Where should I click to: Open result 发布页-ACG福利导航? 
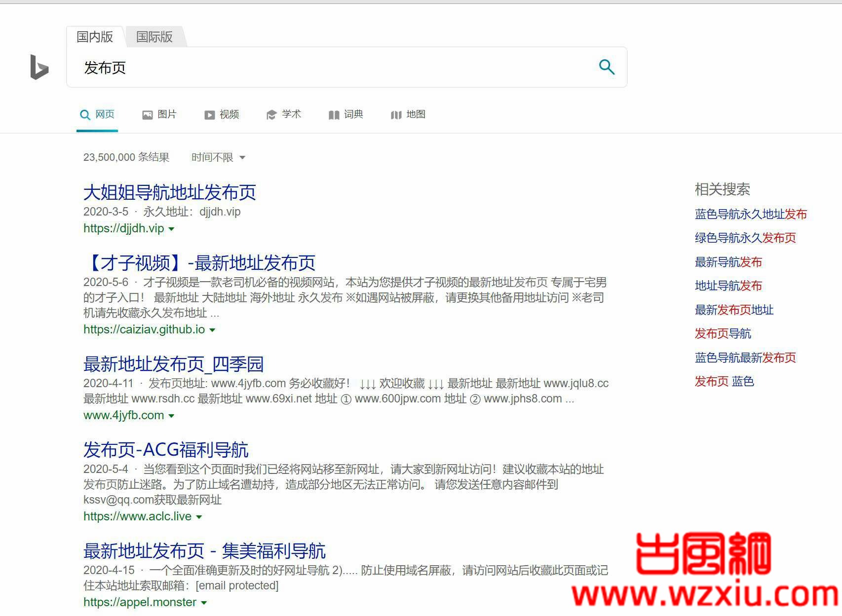166,450
